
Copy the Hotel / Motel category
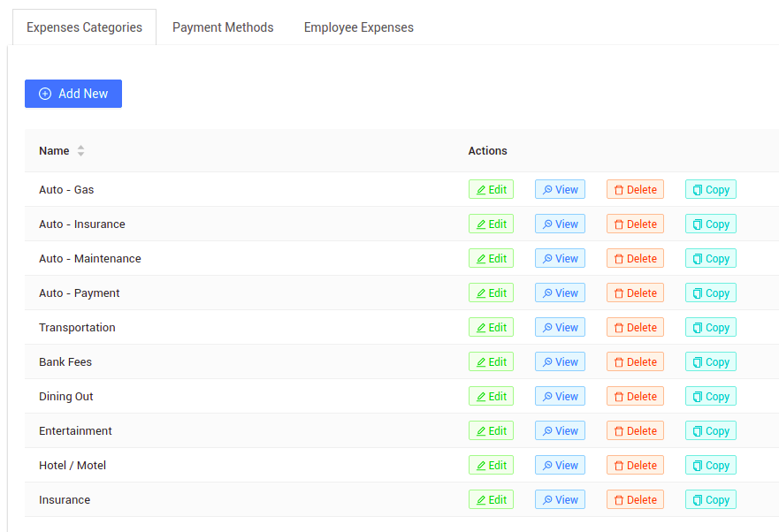point(711,466)
